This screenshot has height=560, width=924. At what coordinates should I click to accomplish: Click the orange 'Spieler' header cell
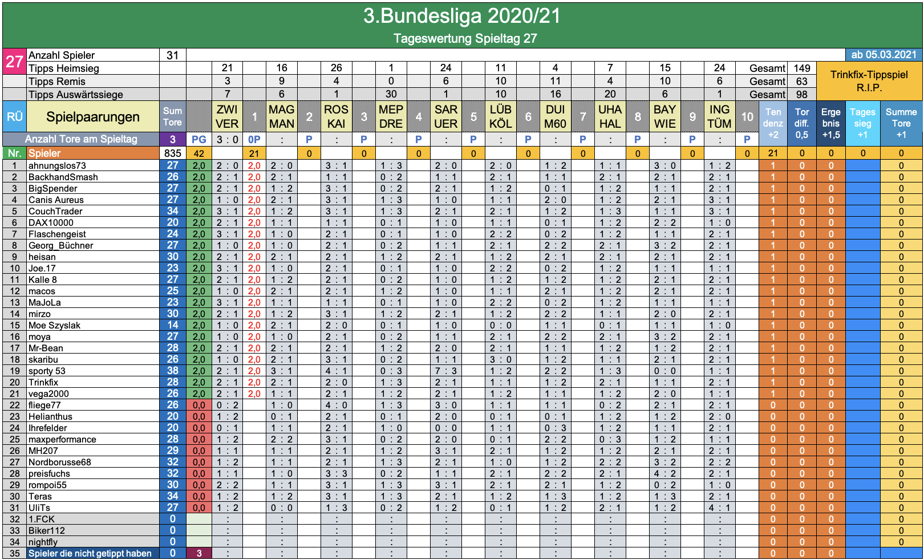tap(93, 153)
